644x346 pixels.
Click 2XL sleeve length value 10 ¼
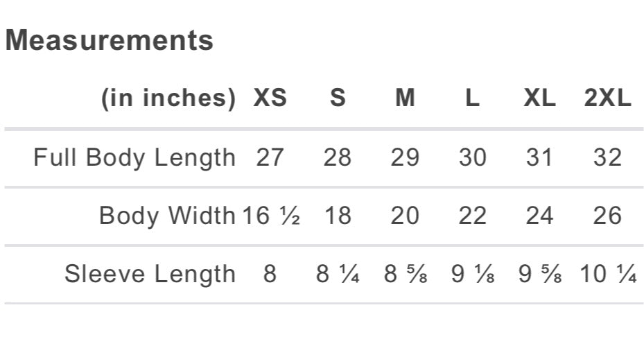pos(608,274)
